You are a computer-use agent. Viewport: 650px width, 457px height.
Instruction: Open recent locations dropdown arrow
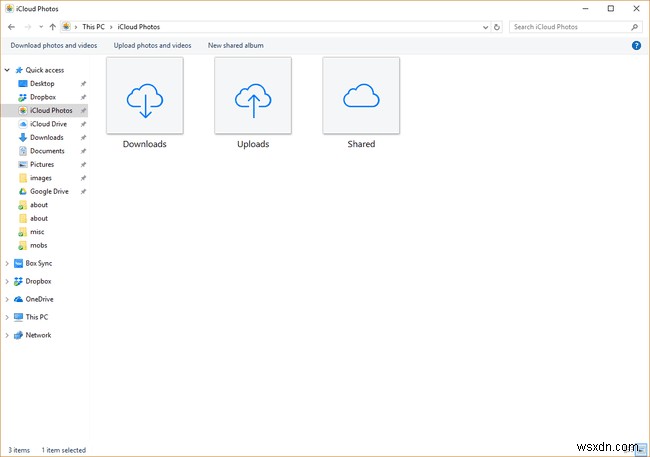[x=41, y=27]
